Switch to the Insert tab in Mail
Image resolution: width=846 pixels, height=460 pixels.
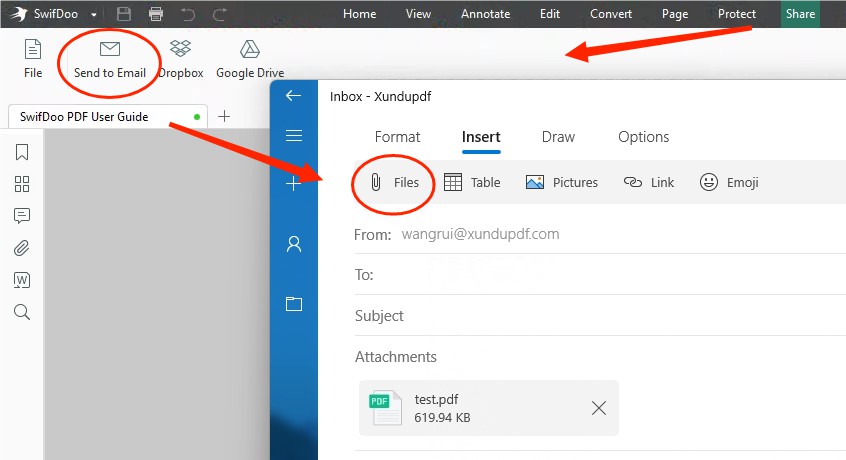click(x=481, y=137)
